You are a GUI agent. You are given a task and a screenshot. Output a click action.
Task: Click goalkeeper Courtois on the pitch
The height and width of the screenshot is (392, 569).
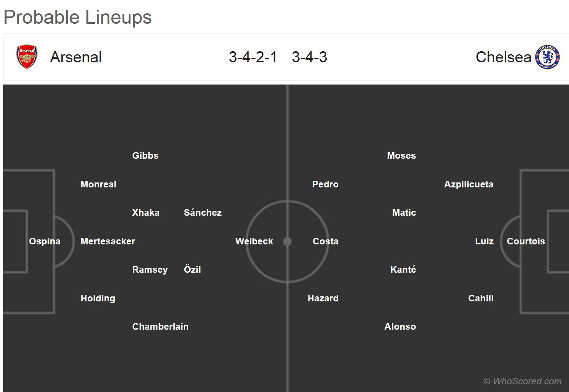[x=526, y=241]
